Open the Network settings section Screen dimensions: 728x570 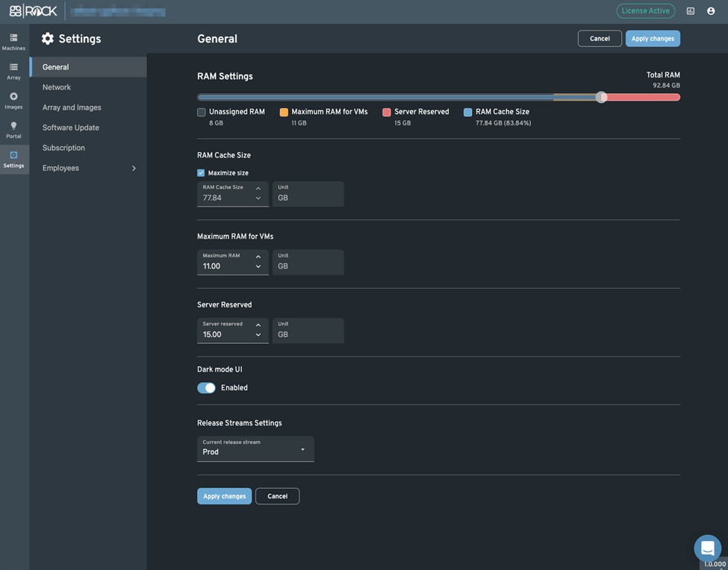click(x=57, y=87)
